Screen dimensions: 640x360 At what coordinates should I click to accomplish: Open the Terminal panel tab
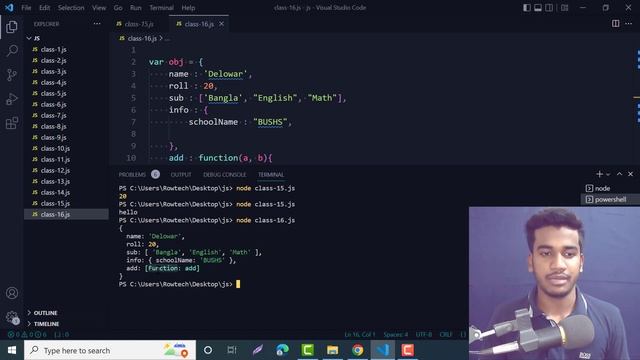(x=271, y=175)
